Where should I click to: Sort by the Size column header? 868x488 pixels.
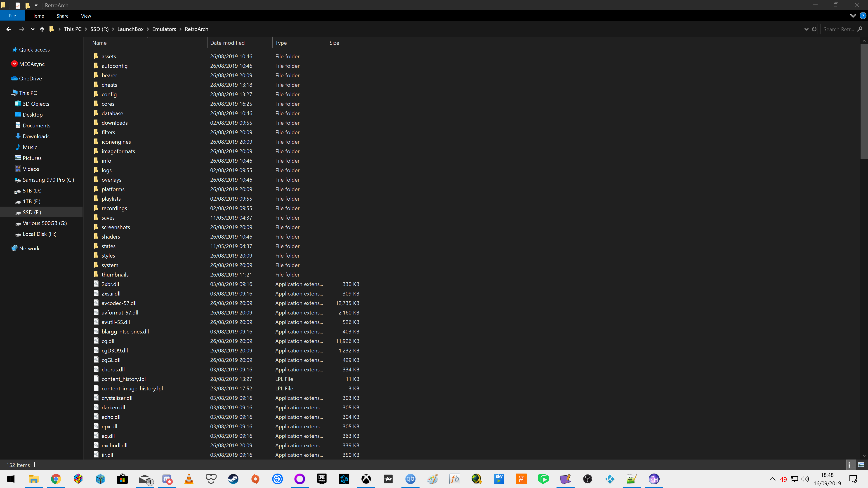tap(344, 43)
